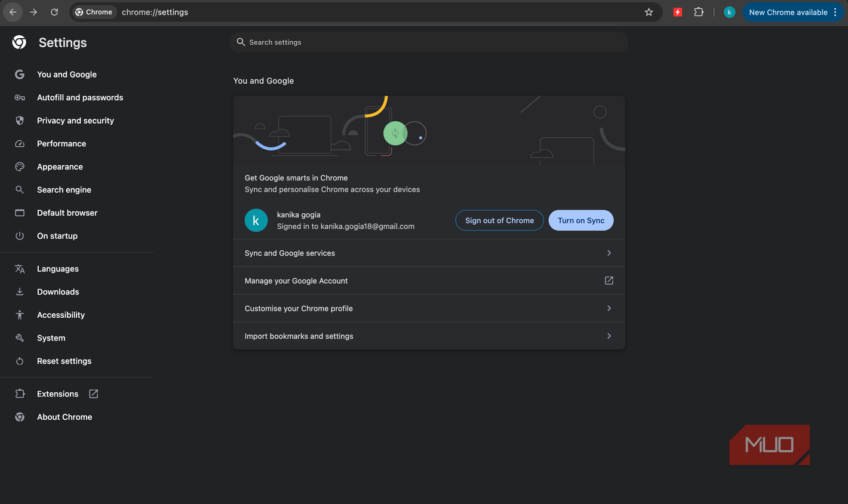This screenshot has width=848, height=504.
Task: Click the Search engine magnifier icon
Action: click(20, 189)
